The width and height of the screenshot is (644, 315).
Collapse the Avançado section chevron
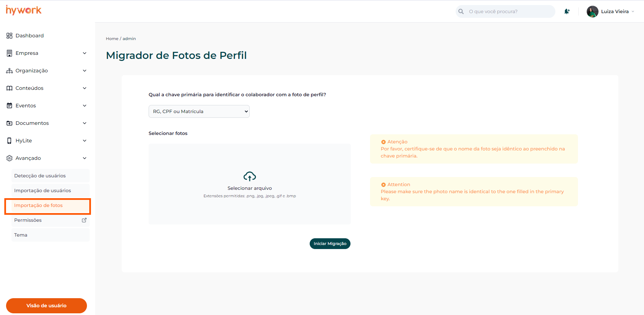(85, 158)
